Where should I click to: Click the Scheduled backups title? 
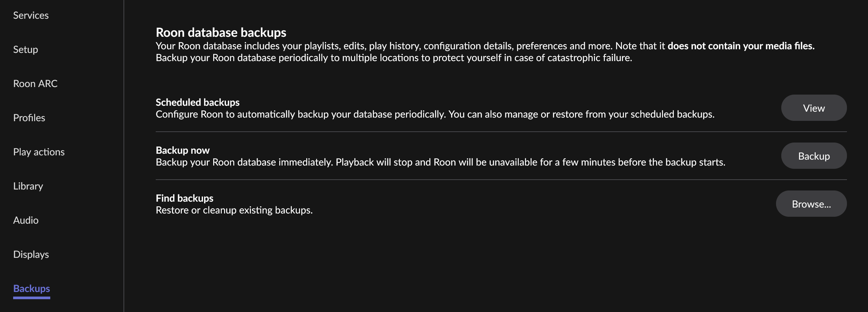click(197, 102)
